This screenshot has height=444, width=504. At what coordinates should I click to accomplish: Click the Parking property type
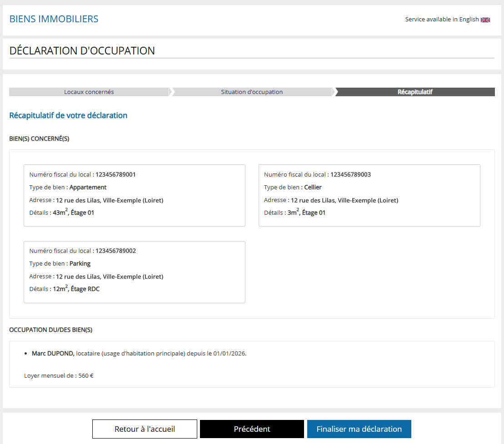point(80,264)
